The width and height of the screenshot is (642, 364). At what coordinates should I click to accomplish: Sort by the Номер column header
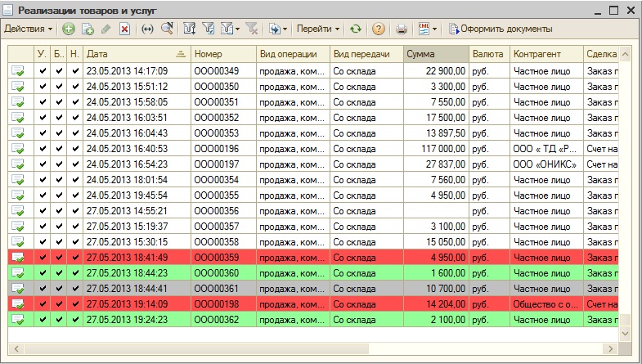pos(223,54)
